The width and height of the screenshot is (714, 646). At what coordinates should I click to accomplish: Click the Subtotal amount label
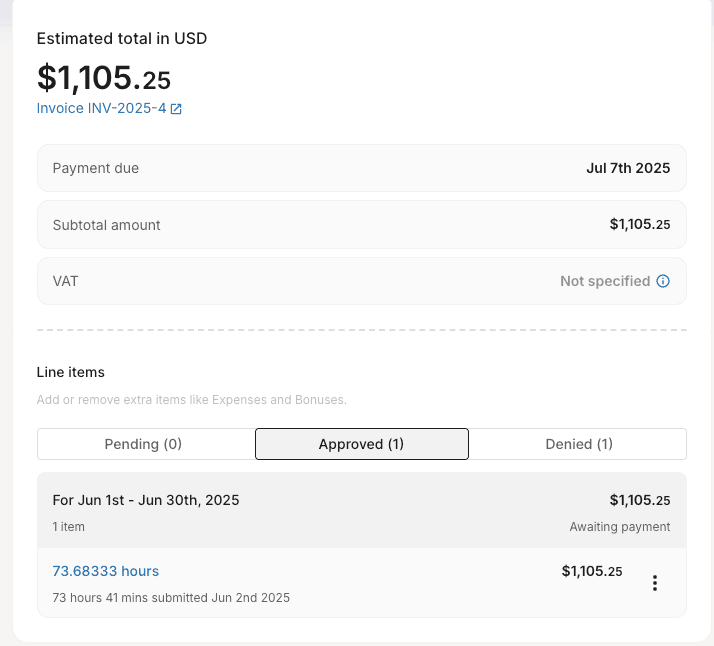click(x=107, y=225)
